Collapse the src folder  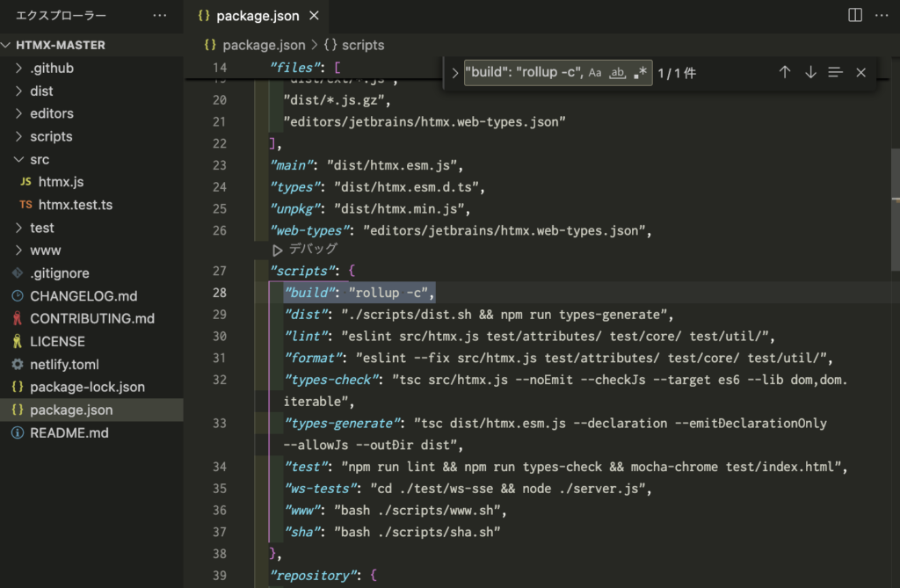[x=20, y=159]
